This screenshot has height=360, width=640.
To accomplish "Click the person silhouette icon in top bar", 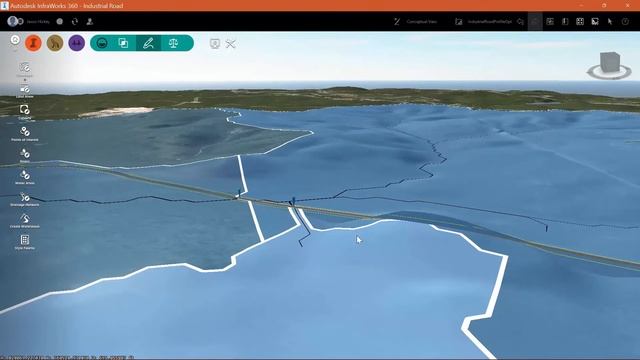I will pyautogui.click(x=90, y=21).
